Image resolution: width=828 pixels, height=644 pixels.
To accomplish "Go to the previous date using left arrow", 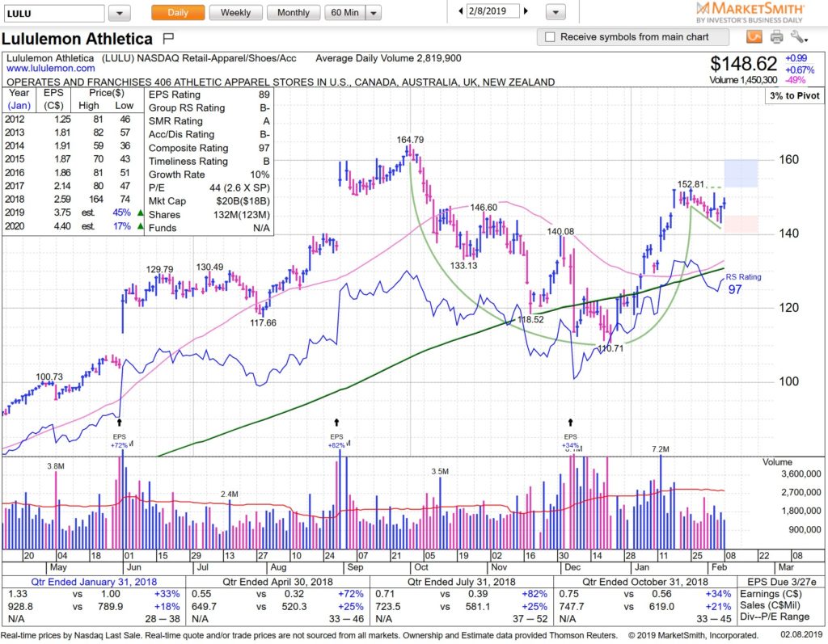I will [x=461, y=11].
